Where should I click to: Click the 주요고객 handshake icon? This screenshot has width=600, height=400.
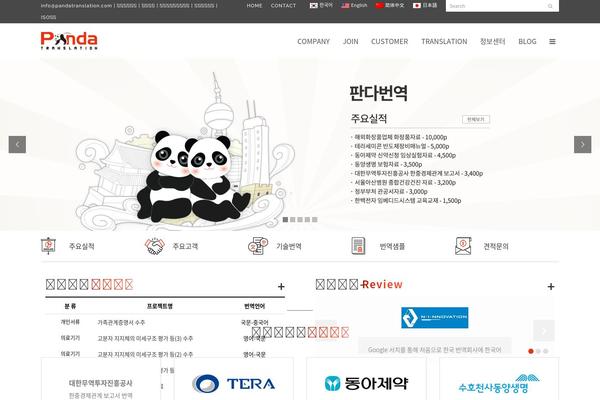pos(154,246)
